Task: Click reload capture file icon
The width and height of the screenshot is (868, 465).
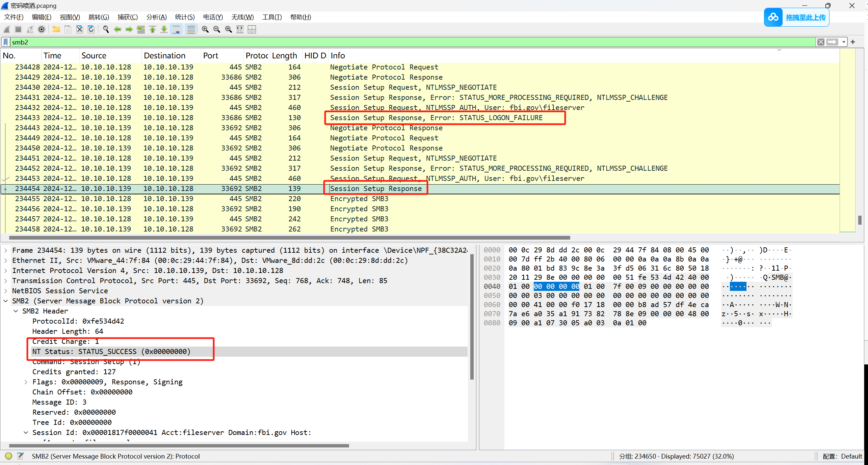Action: 91,30
